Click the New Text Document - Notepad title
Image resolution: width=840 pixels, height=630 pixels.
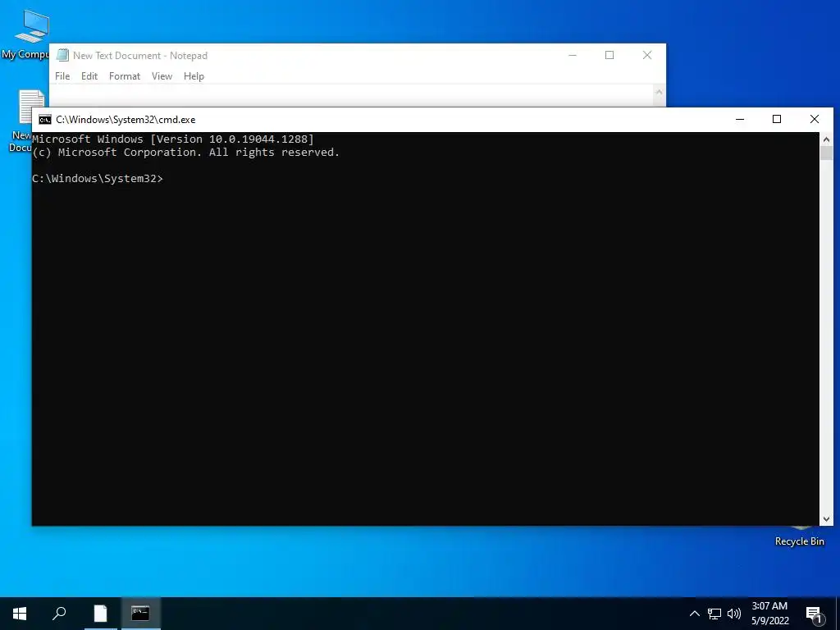coord(139,55)
